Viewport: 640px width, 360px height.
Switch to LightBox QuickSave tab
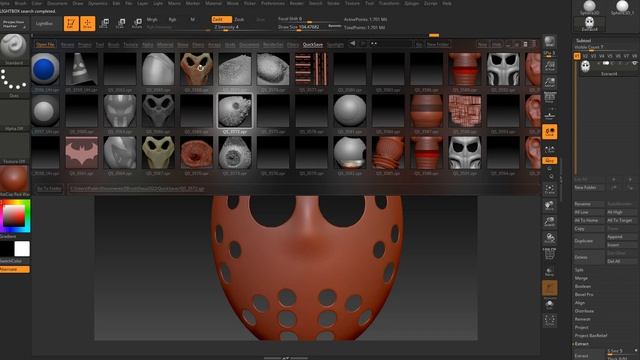pos(313,44)
